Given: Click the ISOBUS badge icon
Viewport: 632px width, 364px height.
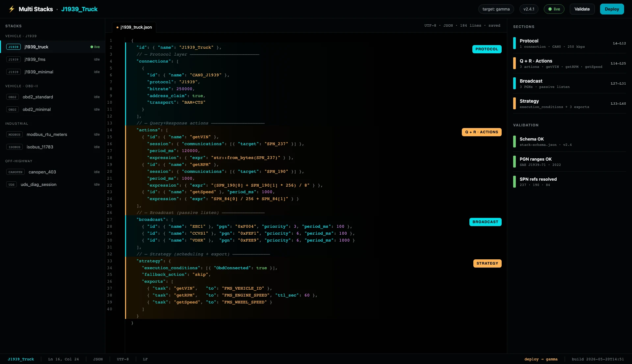Looking at the screenshot, I should click(x=14, y=147).
